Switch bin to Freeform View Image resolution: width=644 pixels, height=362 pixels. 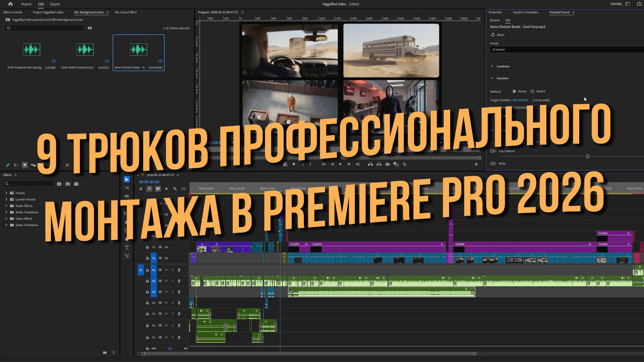pyautogui.click(x=33, y=165)
